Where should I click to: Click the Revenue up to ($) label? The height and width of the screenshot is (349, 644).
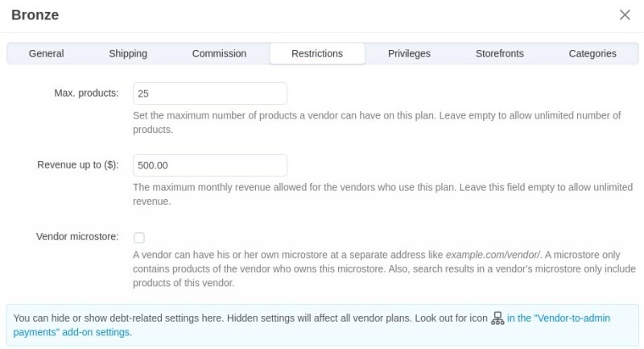tap(78, 165)
